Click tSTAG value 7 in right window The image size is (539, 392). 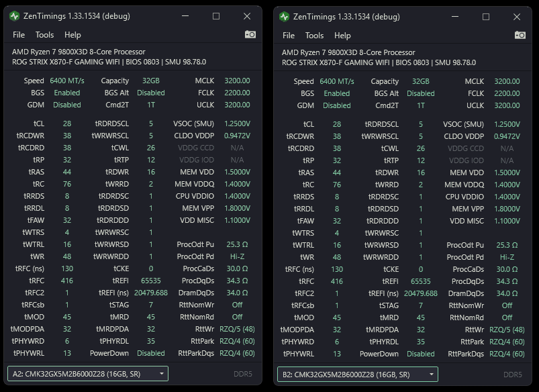[421, 305]
